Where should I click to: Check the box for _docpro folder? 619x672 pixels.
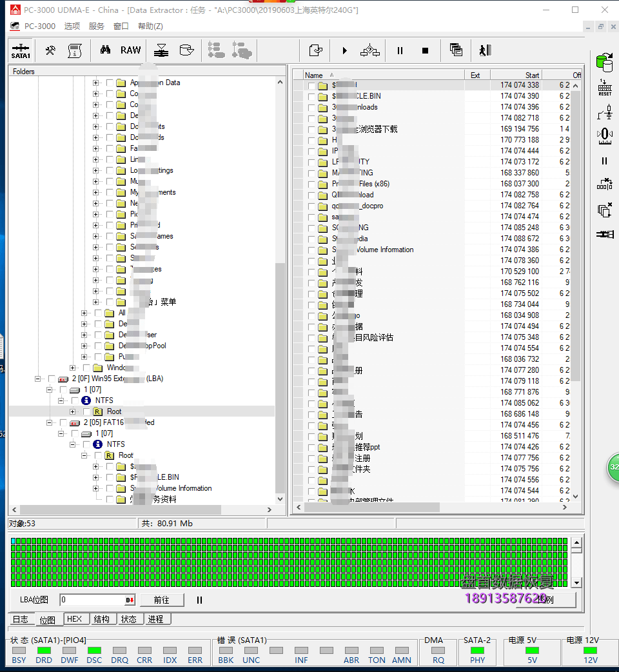click(x=311, y=206)
